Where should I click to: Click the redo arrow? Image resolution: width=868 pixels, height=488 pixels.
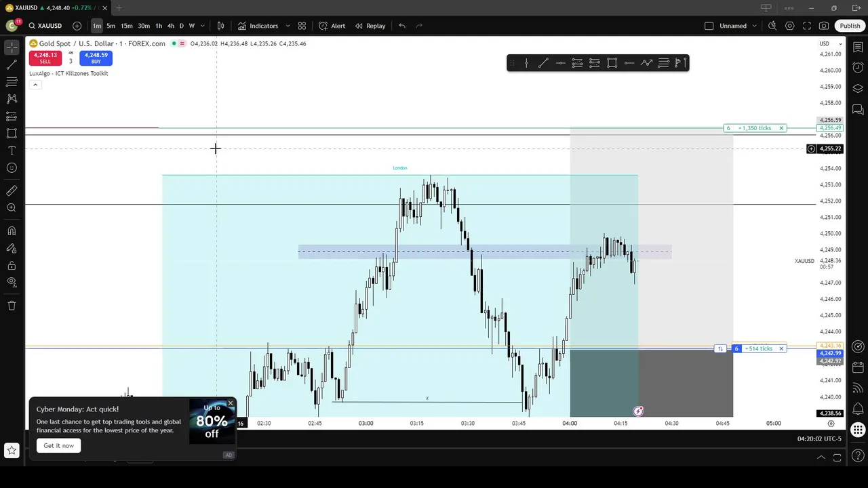[x=419, y=26]
